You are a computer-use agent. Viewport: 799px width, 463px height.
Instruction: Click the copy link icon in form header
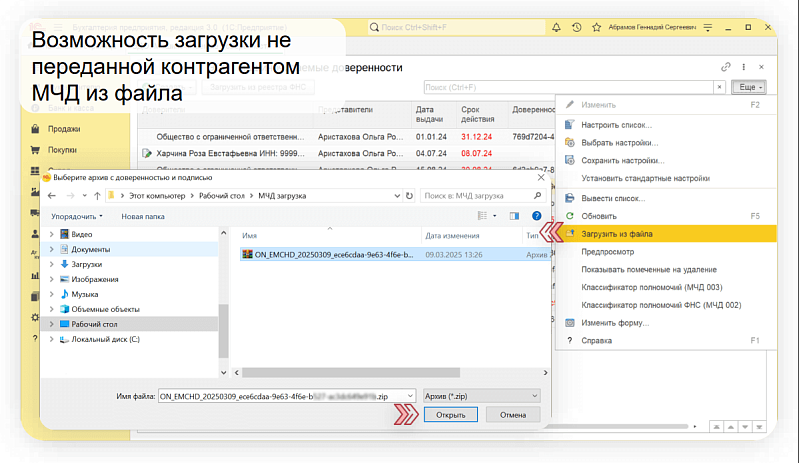(x=726, y=67)
